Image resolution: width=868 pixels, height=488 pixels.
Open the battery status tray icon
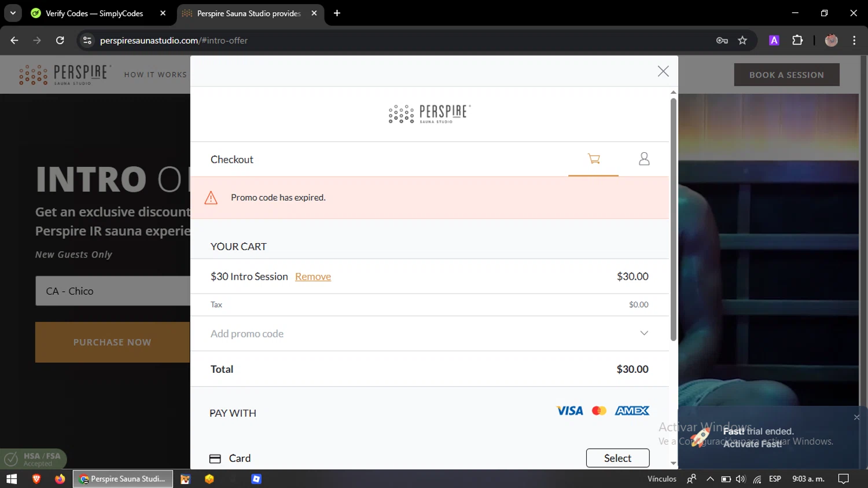[x=726, y=479]
